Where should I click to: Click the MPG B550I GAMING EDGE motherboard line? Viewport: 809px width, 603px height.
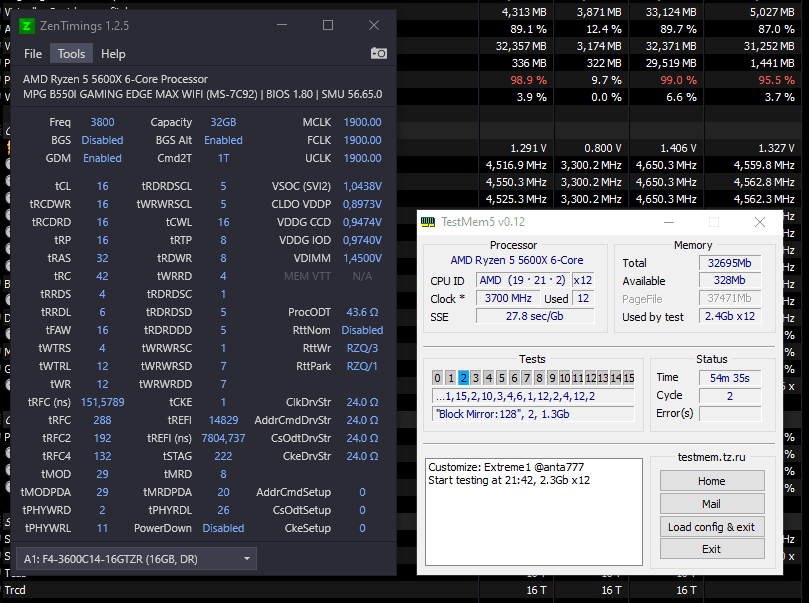click(x=202, y=94)
